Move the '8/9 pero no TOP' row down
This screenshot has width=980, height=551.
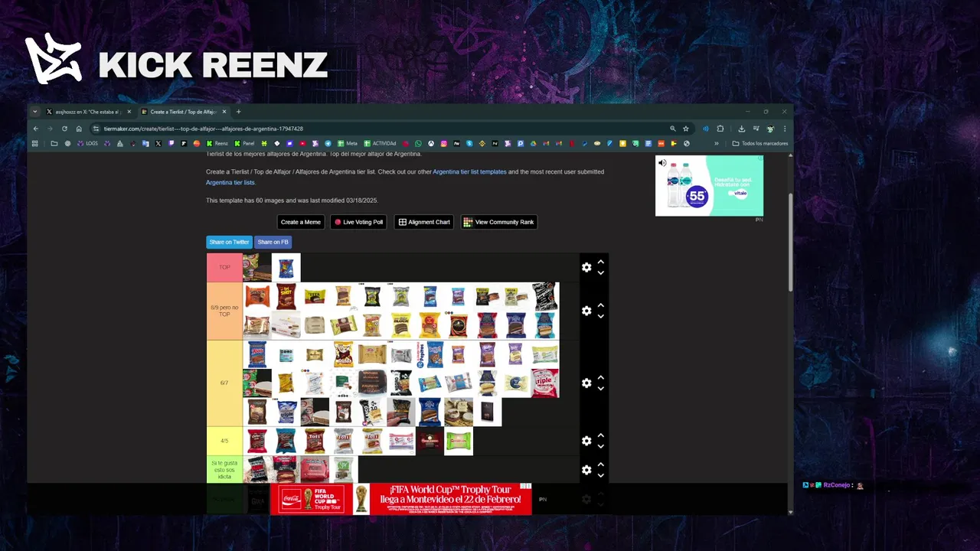click(601, 316)
